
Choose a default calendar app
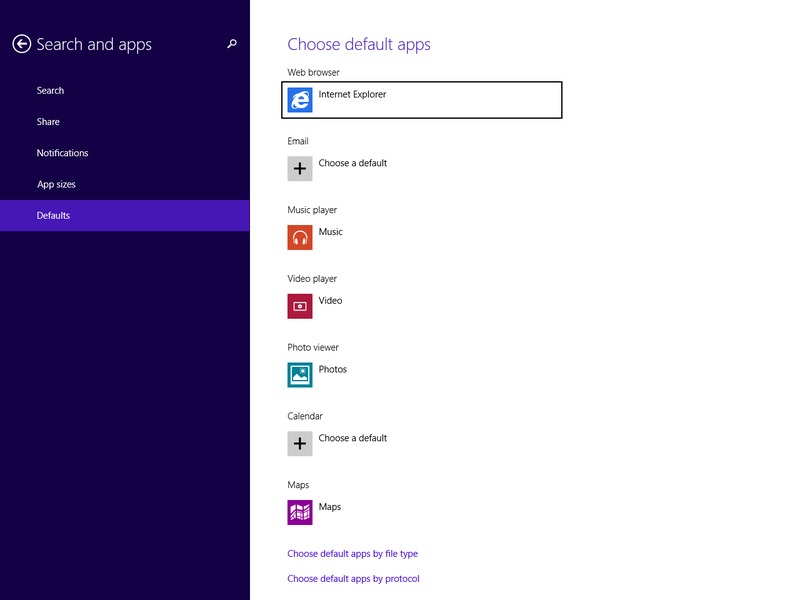353,438
